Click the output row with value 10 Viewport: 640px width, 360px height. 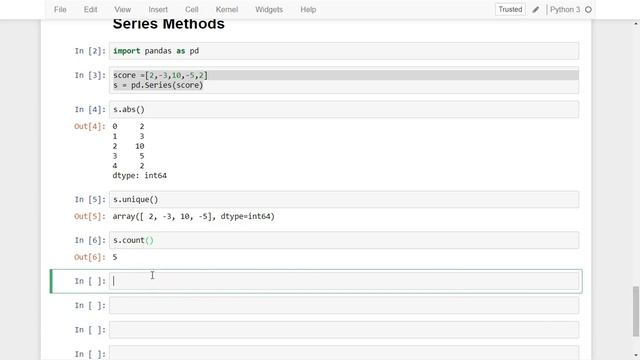click(x=129, y=146)
